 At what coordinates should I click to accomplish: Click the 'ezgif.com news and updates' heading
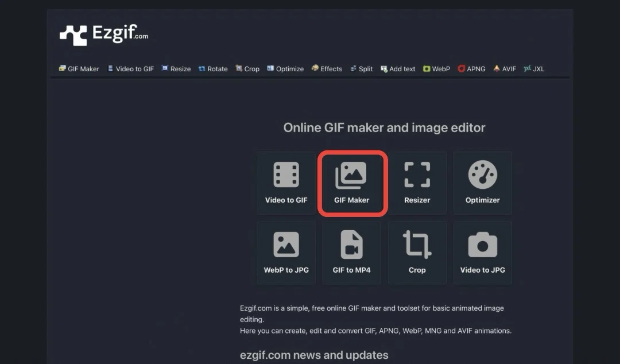[314, 355]
